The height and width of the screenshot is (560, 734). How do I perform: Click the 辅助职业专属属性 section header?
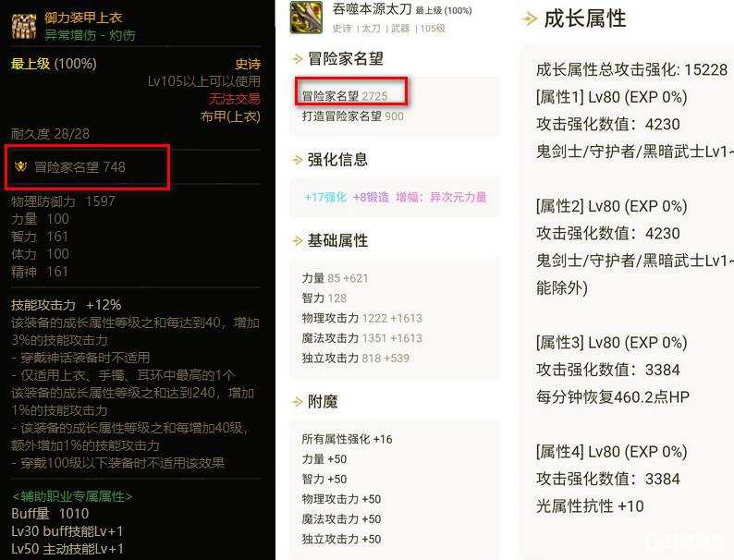tap(72, 496)
